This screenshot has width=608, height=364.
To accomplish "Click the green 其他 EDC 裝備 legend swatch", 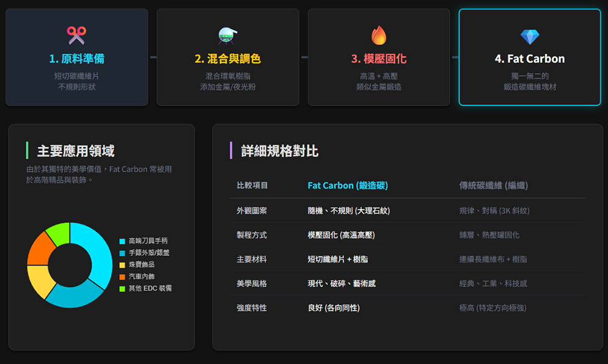I will tap(122, 288).
